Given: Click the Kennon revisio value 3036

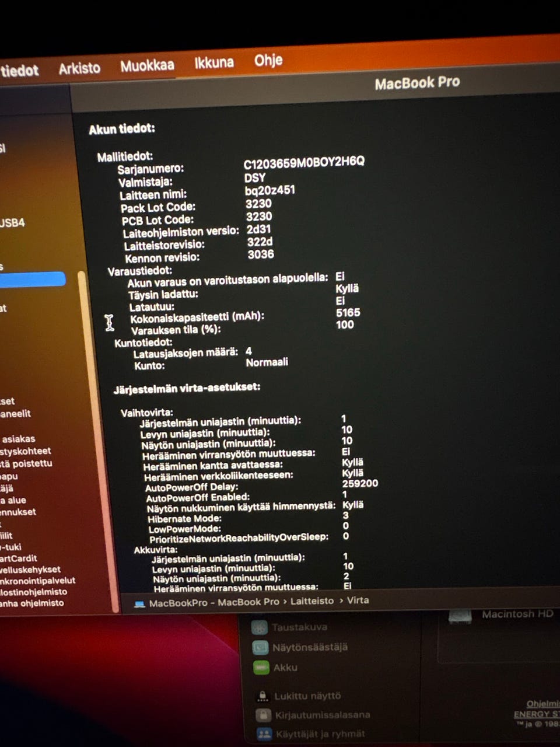Looking at the screenshot, I should [x=261, y=254].
